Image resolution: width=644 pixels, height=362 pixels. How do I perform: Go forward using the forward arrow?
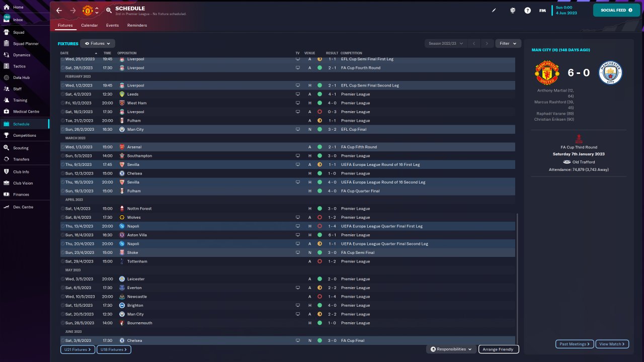click(x=73, y=11)
